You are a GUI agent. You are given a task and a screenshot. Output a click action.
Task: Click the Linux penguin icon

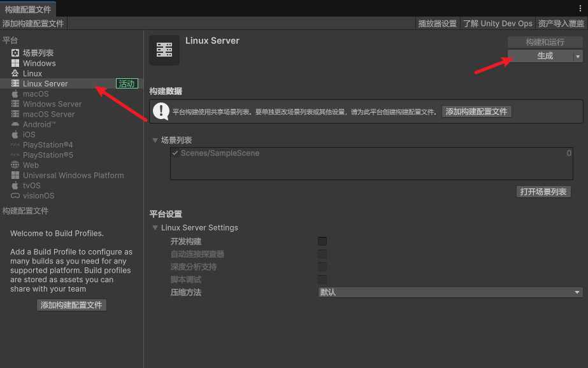click(x=15, y=73)
